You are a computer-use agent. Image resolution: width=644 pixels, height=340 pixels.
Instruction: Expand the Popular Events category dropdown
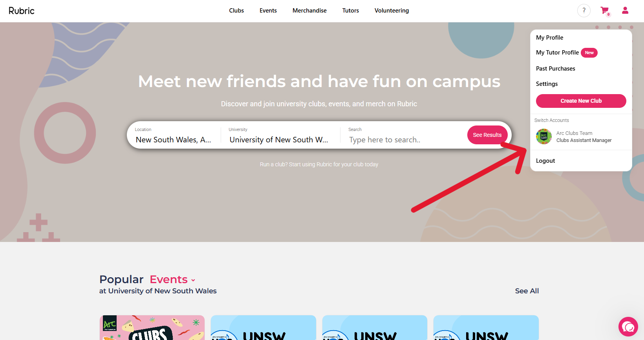(172, 279)
